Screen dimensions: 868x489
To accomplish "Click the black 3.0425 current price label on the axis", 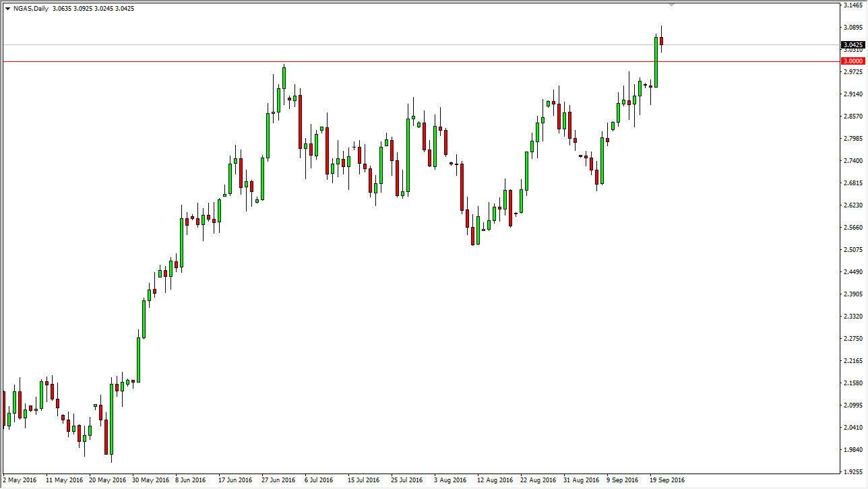I will tap(852, 44).
